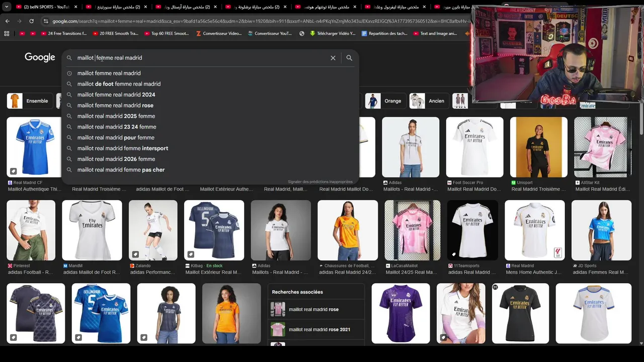644x362 pixels.
Task: Open bookmark "Text and Image ani..."
Action: 435,34
